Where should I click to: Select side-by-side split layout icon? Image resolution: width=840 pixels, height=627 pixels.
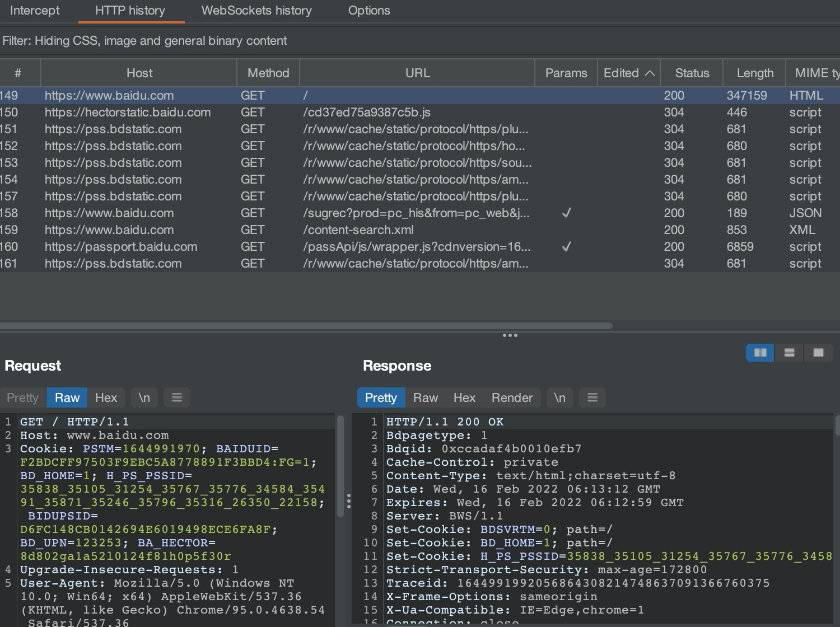click(x=760, y=353)
